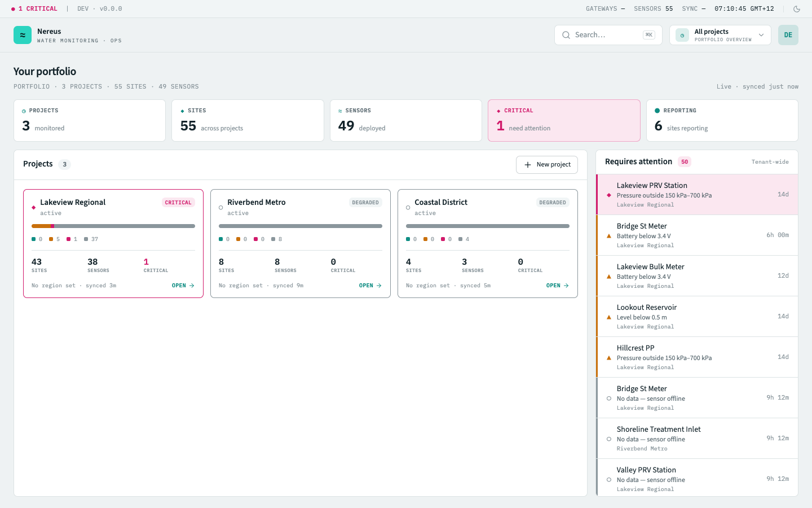Open the Lakeview PRV Station alert
This screenshot has height=508, width=812.
tap(697, 195)
